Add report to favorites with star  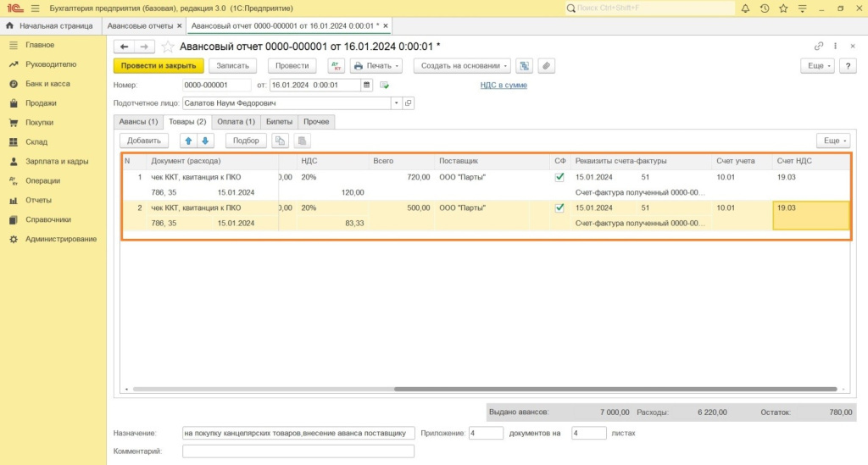tap(168, 46)
